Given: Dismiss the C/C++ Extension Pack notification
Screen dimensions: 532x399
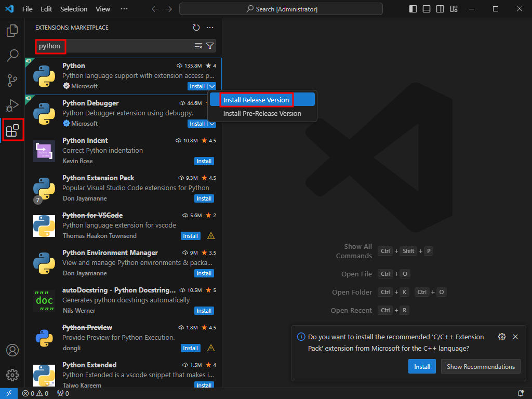Looking at the screenshot, I should (x=515, y=337).
